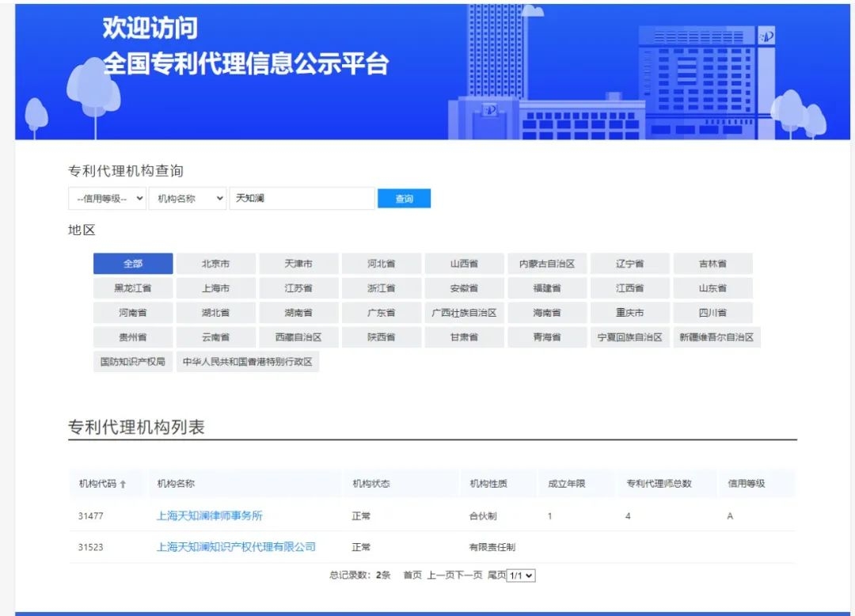The image size is (855, 616).
Task: Click the 机构名称 column header
Action: [x=176, y=484]
